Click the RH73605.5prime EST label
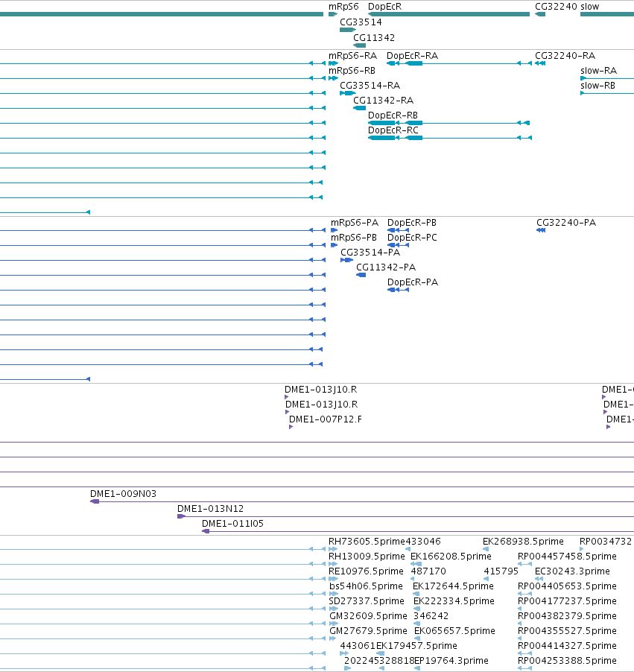Viewport: 634px width, 672px height. tap(367, 542)
